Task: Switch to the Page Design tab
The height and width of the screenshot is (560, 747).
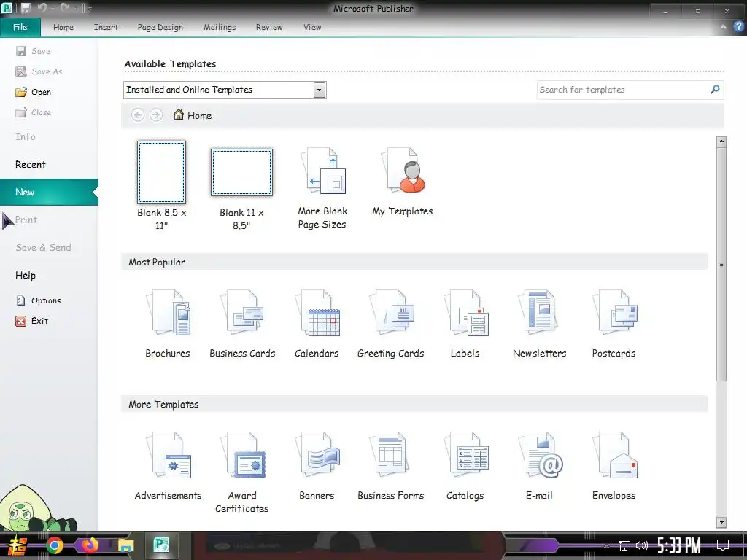Action: [x=160, y=27]
